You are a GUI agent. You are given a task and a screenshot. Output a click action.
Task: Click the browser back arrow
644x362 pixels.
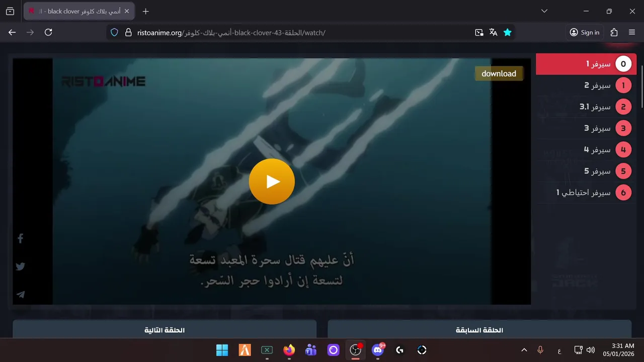(x=12, y=32)
